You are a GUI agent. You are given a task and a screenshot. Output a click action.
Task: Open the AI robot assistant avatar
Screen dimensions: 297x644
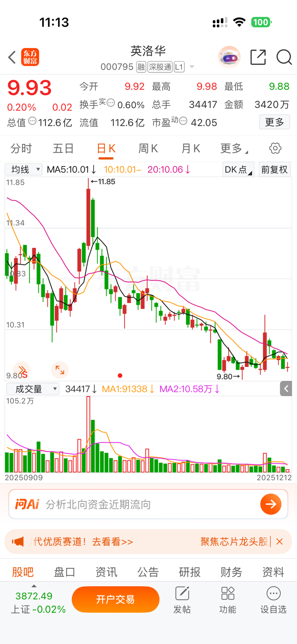point(229,57)
